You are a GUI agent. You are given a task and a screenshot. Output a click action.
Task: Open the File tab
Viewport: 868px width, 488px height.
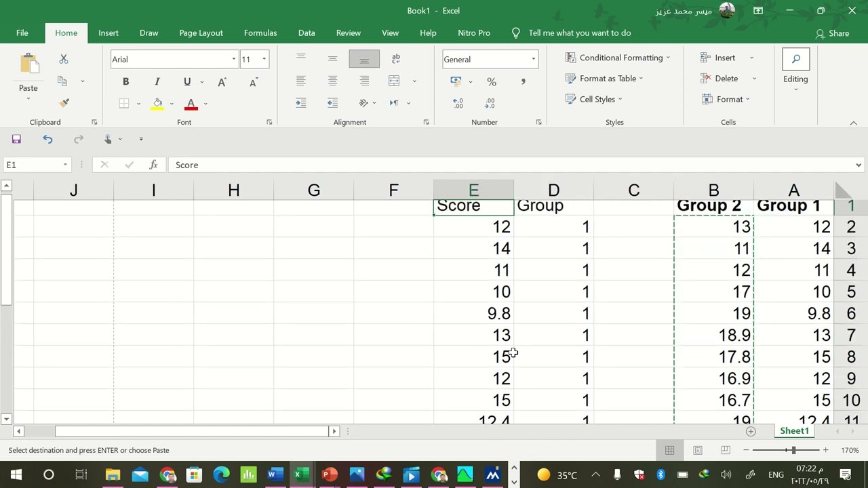[22, 33]
